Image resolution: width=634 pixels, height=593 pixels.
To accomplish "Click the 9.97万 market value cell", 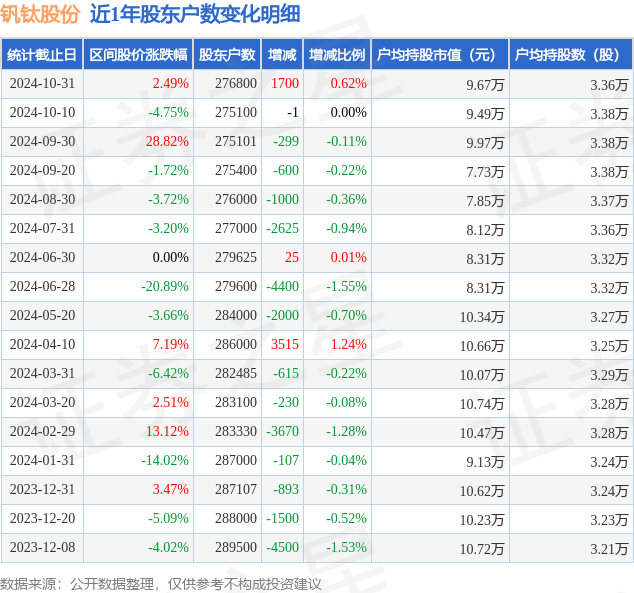I will pos(485,143).
